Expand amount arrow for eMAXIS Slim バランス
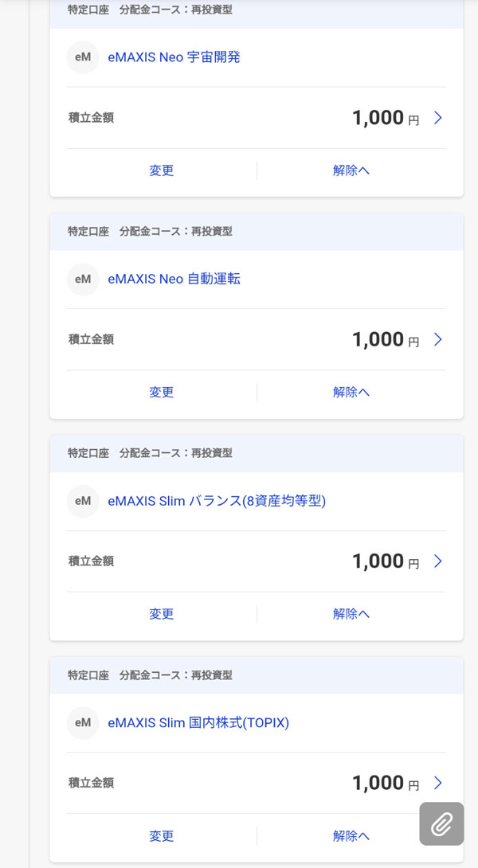The width and height of the screenshot is (478, 868). click(x=437, y=561)
